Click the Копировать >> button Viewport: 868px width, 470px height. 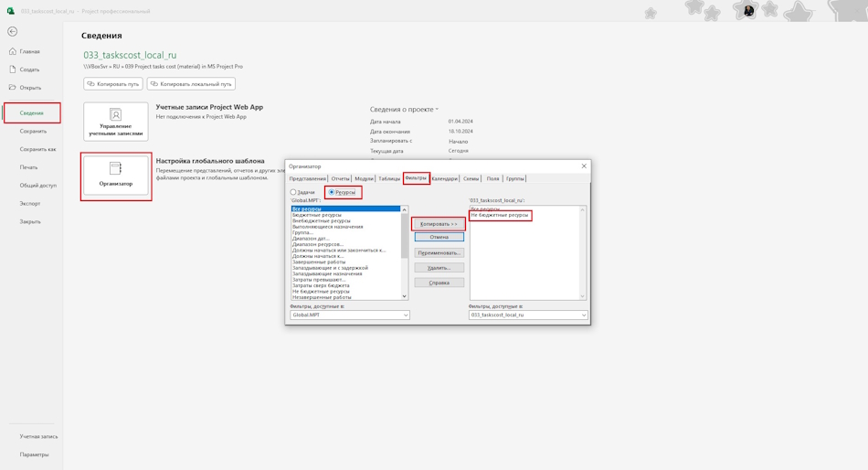[439, 224]
